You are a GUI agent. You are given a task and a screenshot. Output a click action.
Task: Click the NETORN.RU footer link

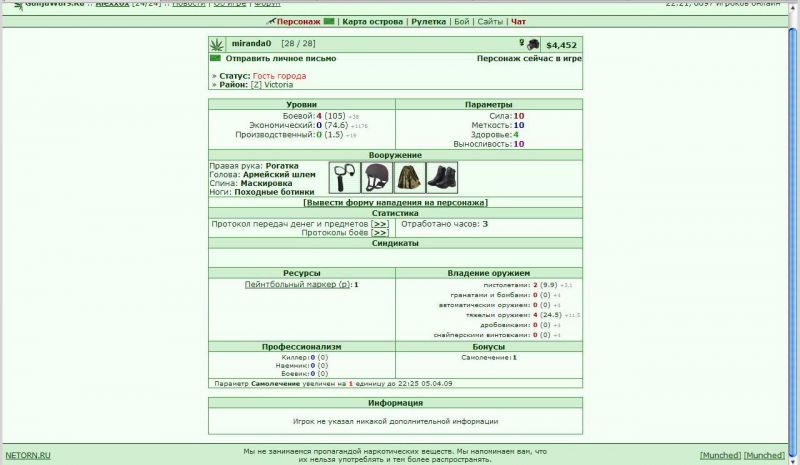click(28, 455)
